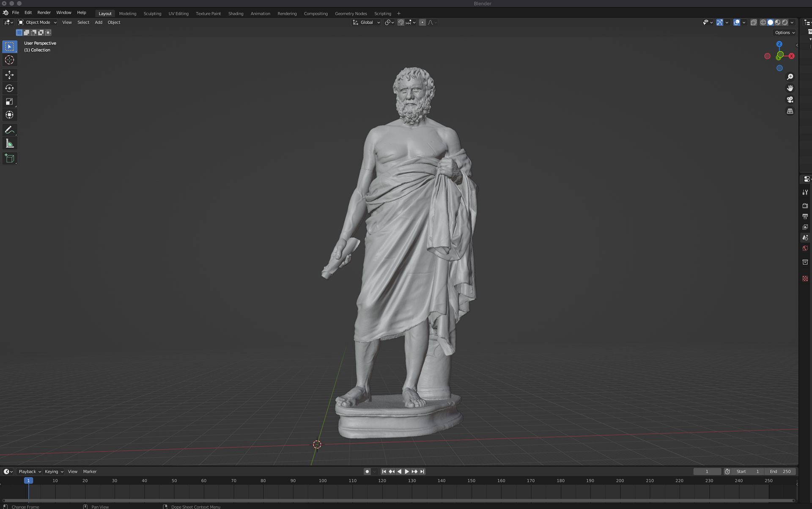Jump to the last frame
Screen dimensions: 812x509
click(x=422, y=471)
